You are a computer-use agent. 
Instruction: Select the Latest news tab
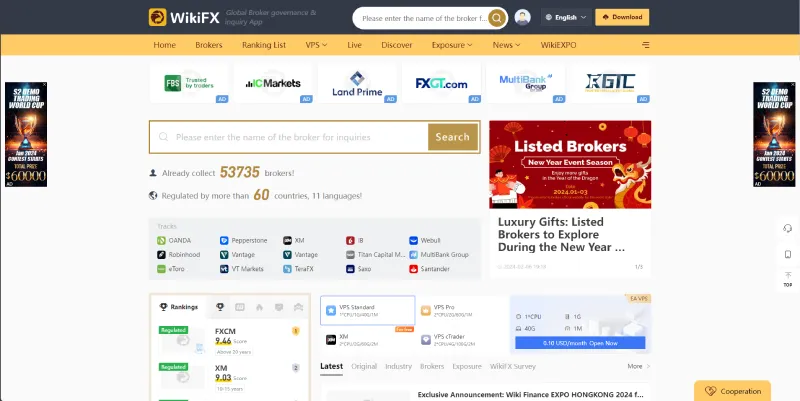(x=331, y=366)
